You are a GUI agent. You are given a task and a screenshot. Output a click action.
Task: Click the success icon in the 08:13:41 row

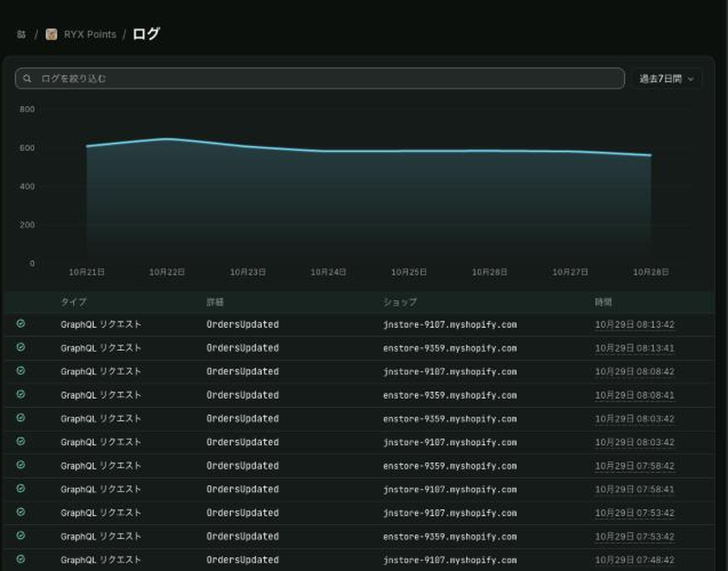click(21, 347)
